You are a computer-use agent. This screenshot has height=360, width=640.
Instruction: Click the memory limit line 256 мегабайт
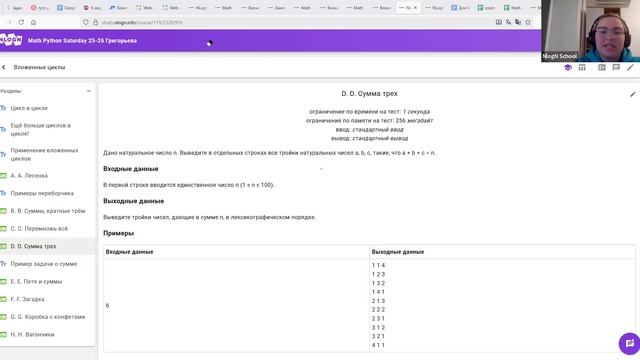369,120
